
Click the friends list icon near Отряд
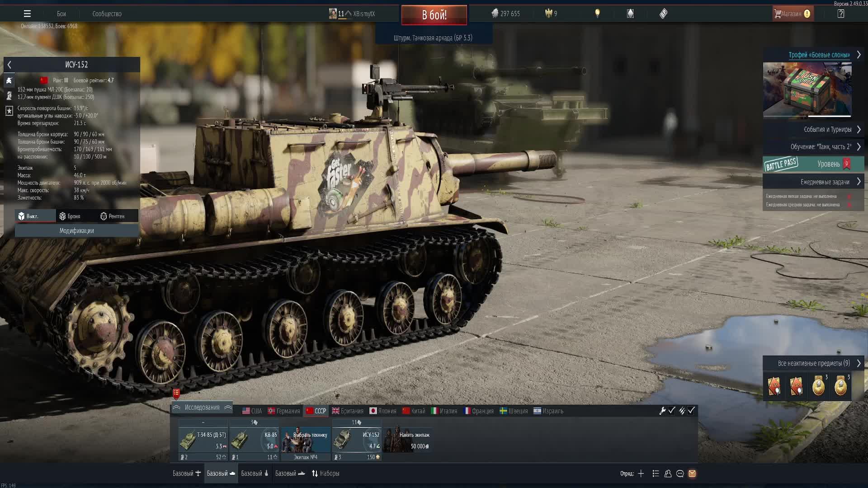[668, 474]
